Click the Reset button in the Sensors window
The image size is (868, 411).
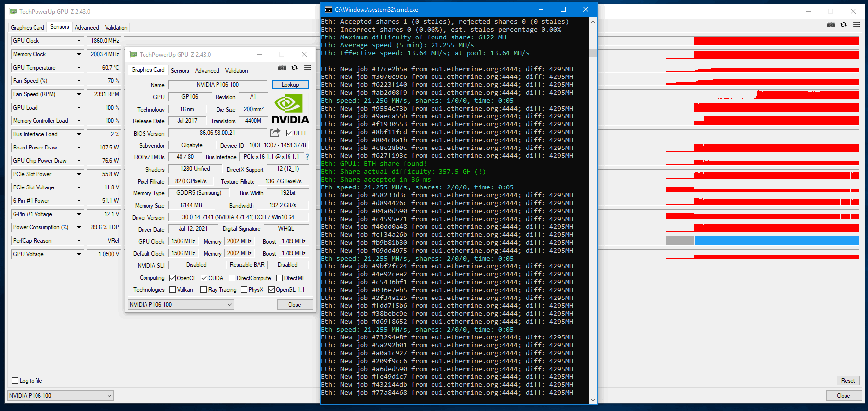click(x=848, y=381)
